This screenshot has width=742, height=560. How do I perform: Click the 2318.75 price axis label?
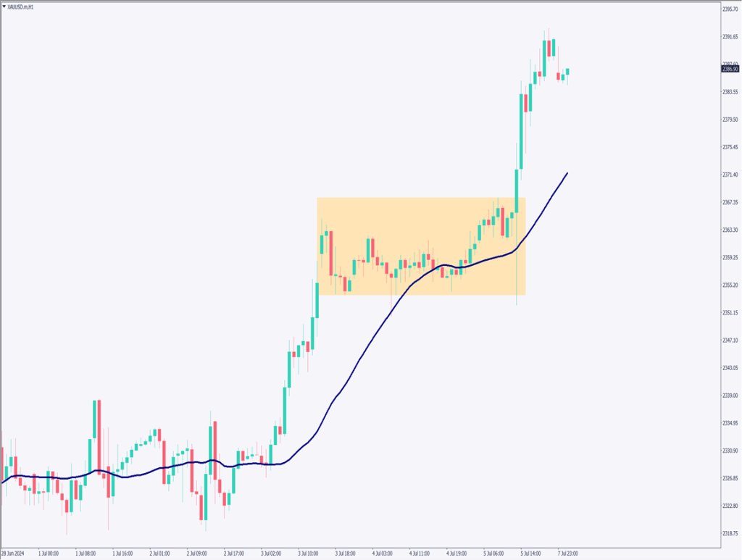(730, 533)
